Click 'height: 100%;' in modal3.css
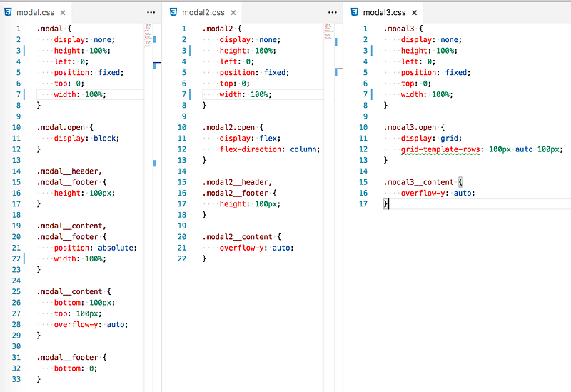The height and width of the screenshot is (392, 571). 430,51
